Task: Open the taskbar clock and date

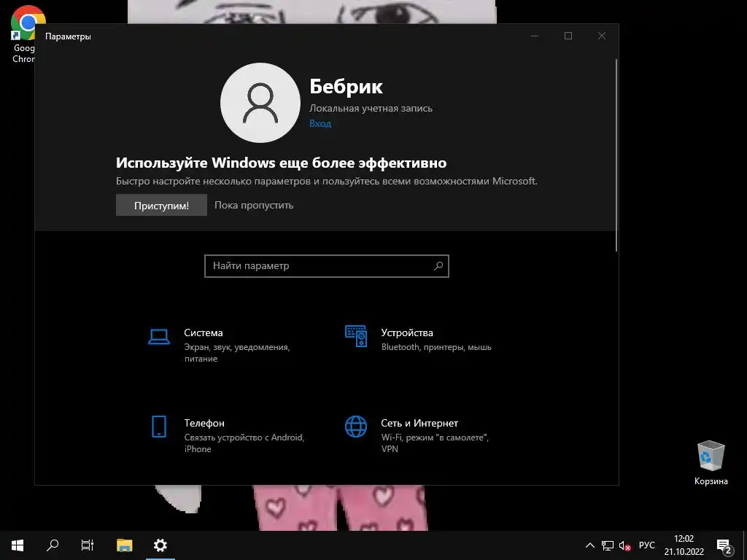Action: [684, 545]
